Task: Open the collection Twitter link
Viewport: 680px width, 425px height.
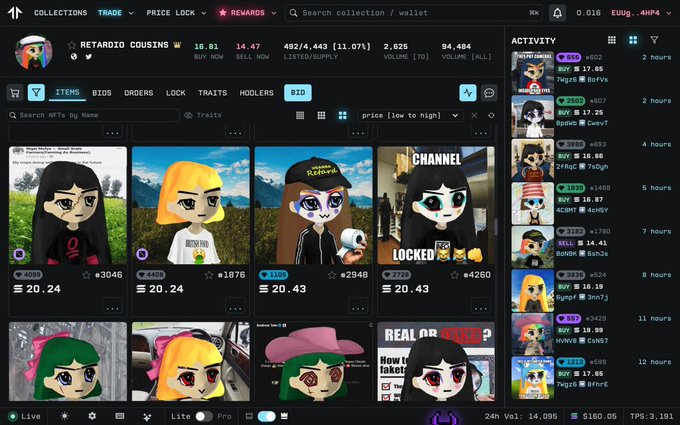Action: pyautogui.click(x=88, y=56)
